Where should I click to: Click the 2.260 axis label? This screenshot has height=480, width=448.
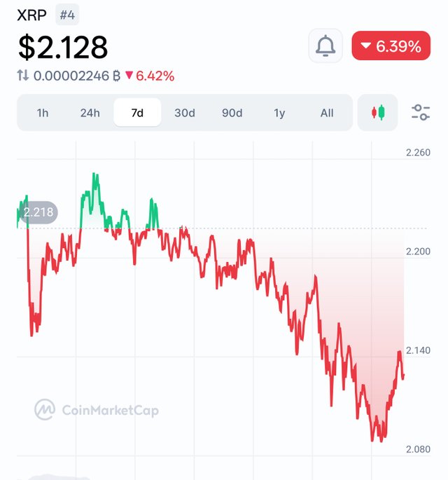pyautogui.click(x=418, y=153)
